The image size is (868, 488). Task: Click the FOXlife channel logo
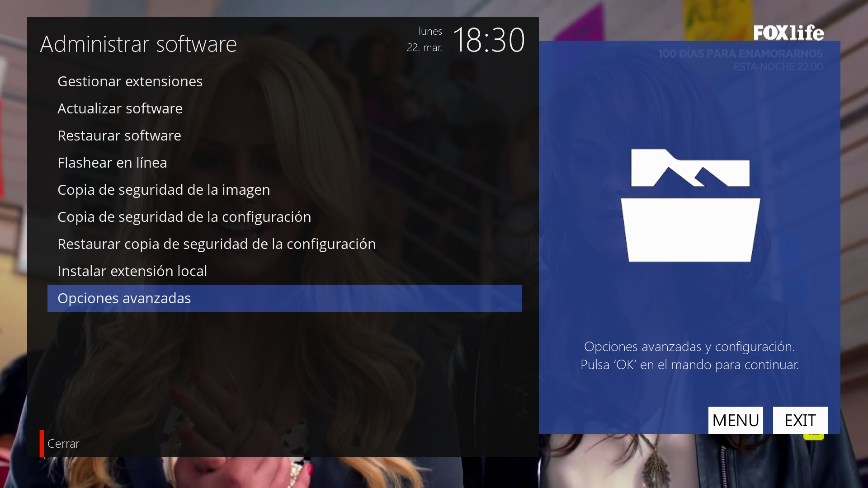[x=788, y=33]
